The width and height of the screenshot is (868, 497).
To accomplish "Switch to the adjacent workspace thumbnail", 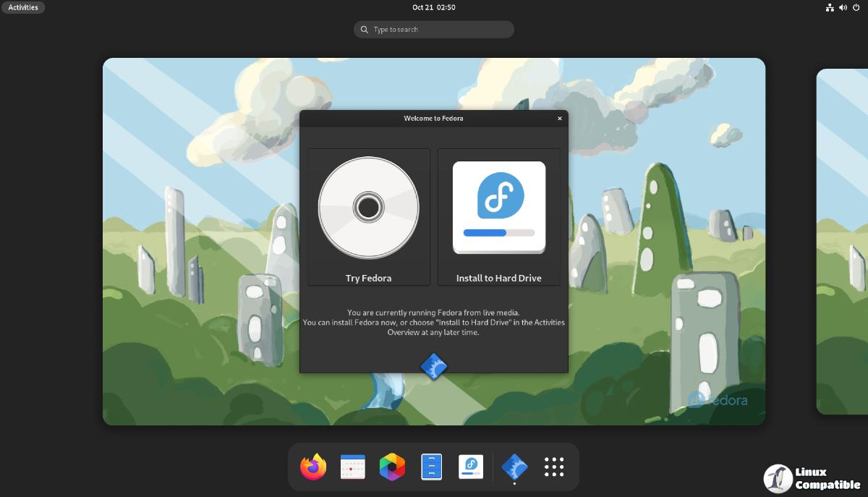I will [x=842, y=242].
